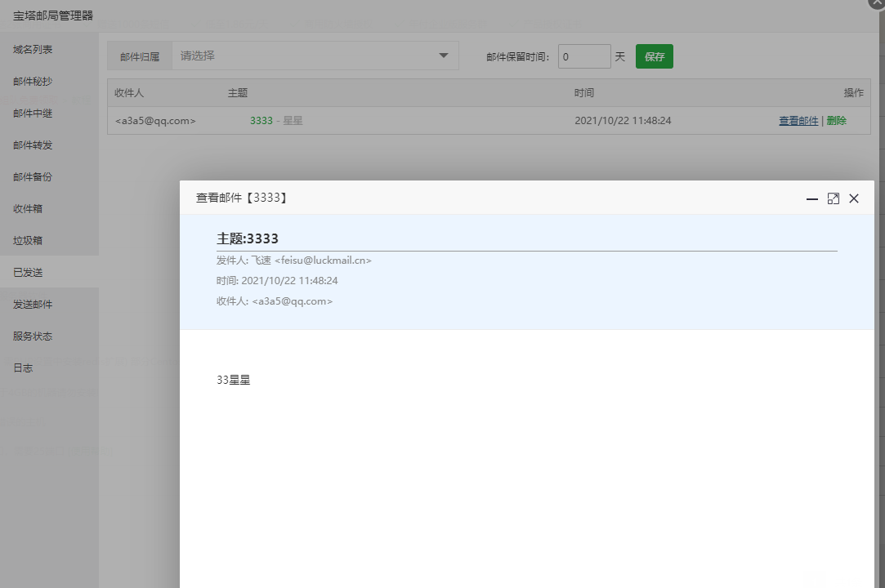Click the 收件人: <a3a5@qq.com> line in the dialog
Viewport: 885px width, 588px height.
click(275, 301)
